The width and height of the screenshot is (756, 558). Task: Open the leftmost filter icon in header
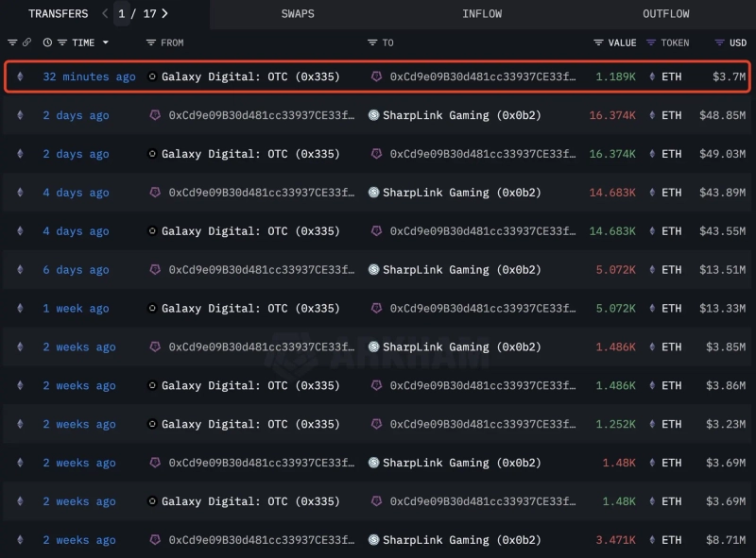[12, 42]
